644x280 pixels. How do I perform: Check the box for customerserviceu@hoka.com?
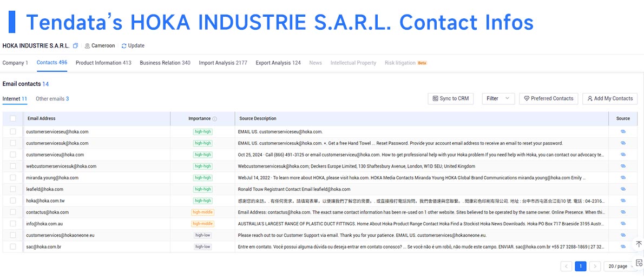[x=13, y=155]
